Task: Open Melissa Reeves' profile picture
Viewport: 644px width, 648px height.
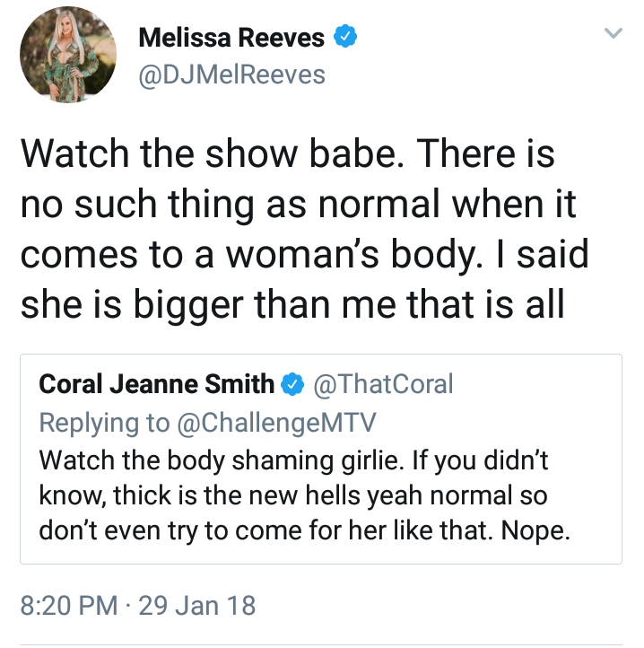Action: coord(68,55)
